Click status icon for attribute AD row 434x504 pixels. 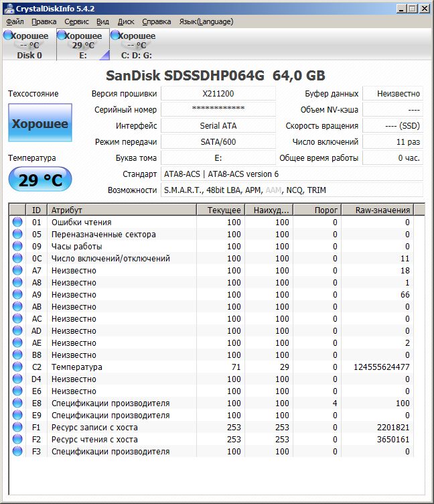[x=17, y=330]
